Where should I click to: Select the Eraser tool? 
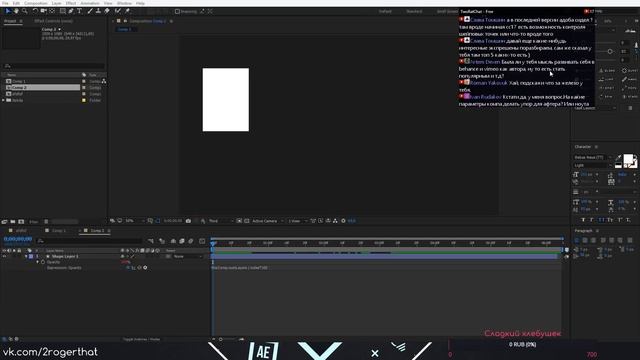pyautogui.click(x=107, y=11)
